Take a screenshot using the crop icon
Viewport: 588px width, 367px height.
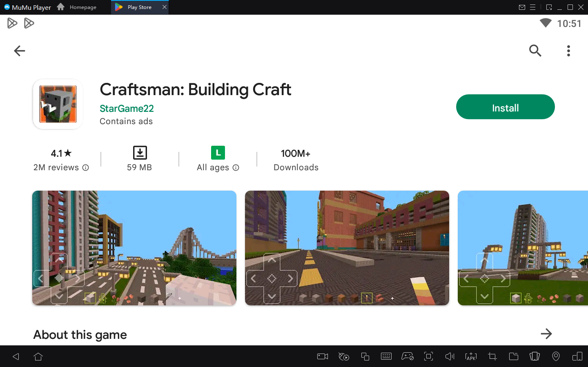[492, 356]
